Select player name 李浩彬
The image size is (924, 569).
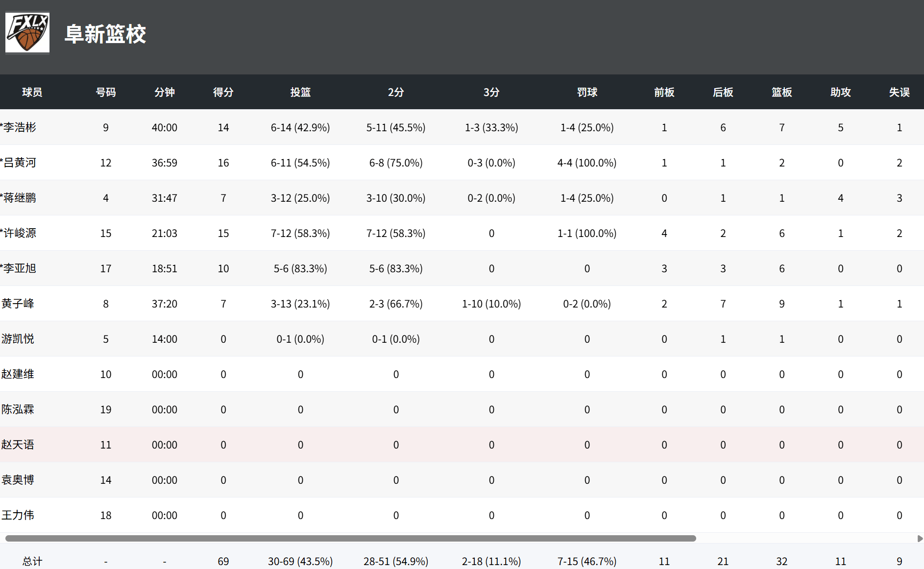click(x=20, y=127)
